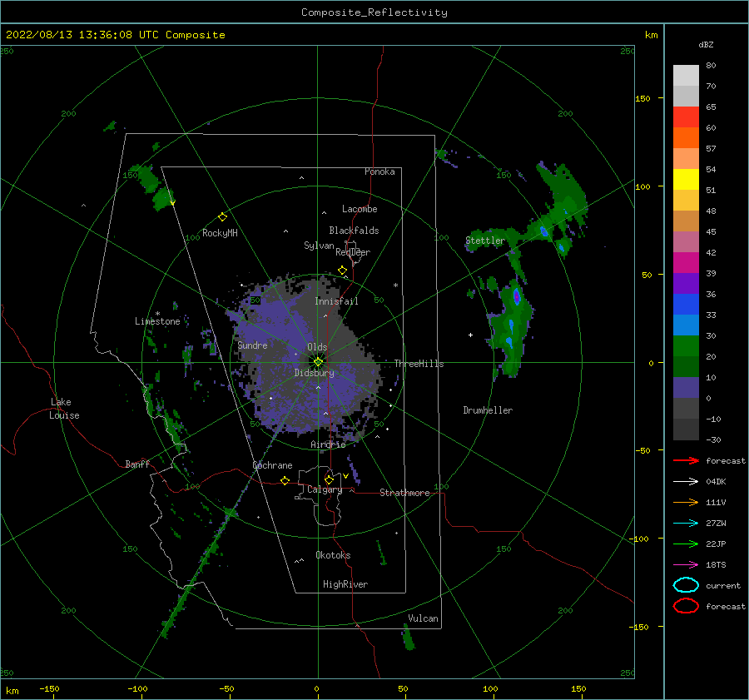Click the Blackfalds label
Image resolution: width=749 pixels, height=700 pixels.
click(x=354, y=231)
